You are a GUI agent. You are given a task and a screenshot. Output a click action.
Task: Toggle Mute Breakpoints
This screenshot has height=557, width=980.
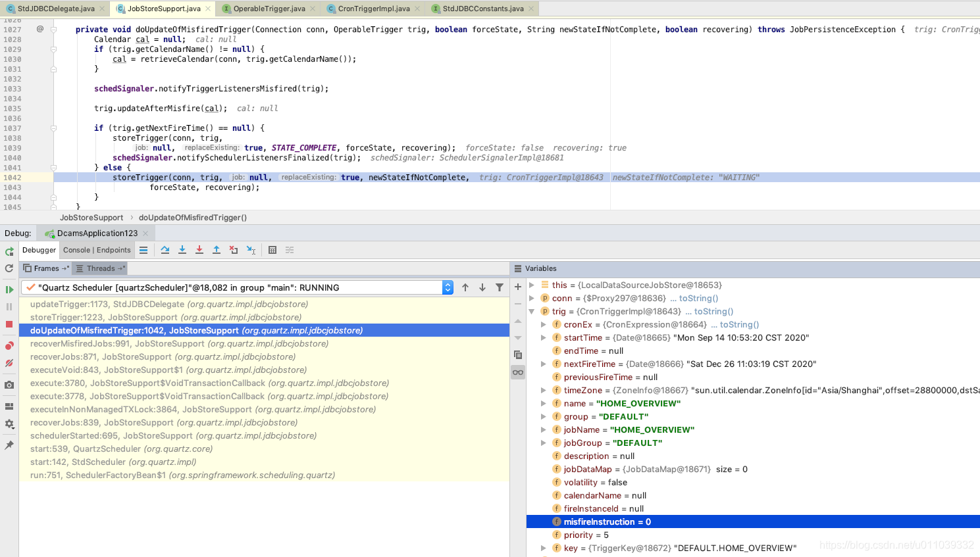9,363
